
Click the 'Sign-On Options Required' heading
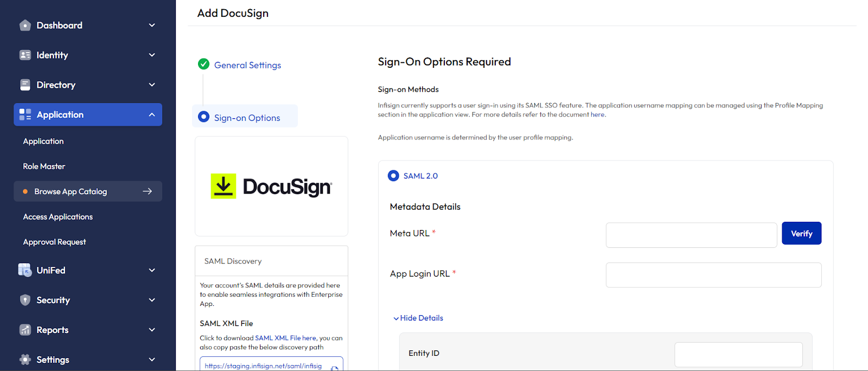(444, 62)
